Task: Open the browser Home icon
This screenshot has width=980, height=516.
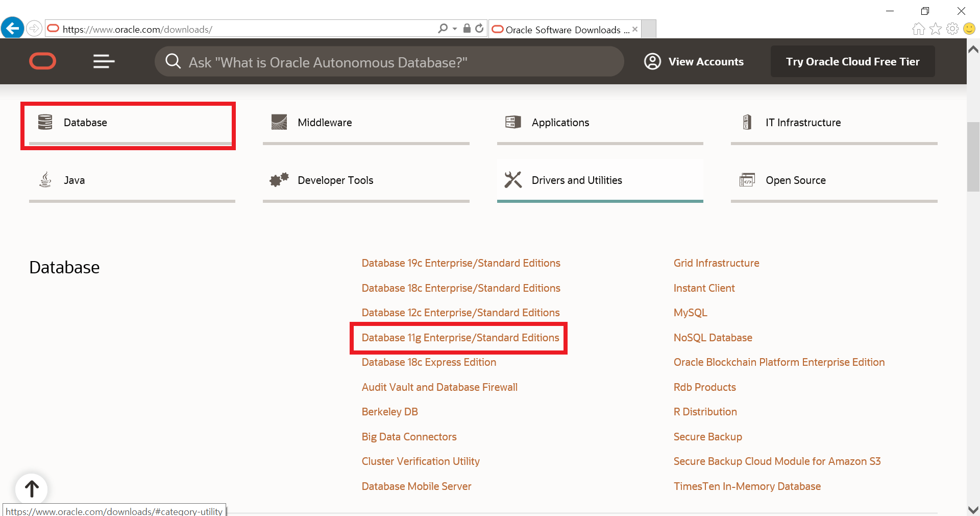Action: [918, 29]
